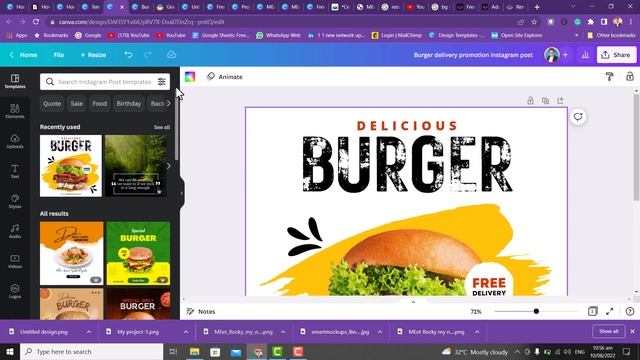Select the recently used forest quote template
Image resolution: width=640 pixels, height=360 pixels.
[x=136, y=166]
